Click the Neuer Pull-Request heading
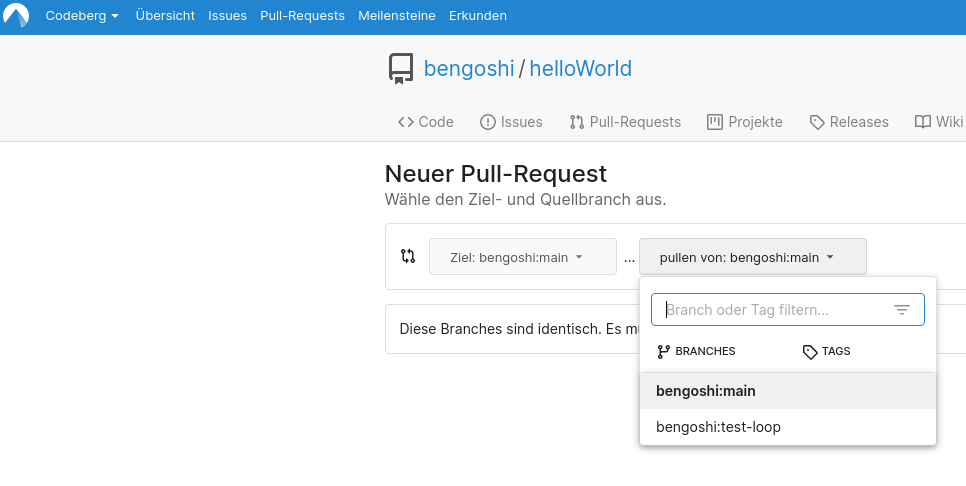The height and width of the screenshot is (486, 966). (x=496, y=174)
